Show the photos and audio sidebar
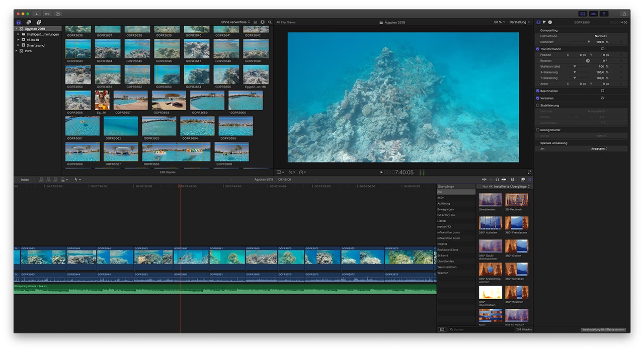 click(x=29, y=22)
